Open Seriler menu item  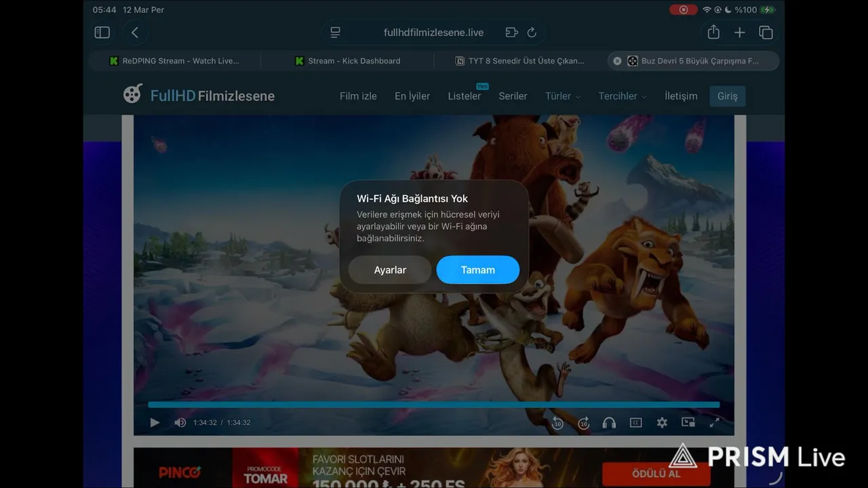[513, 96]
